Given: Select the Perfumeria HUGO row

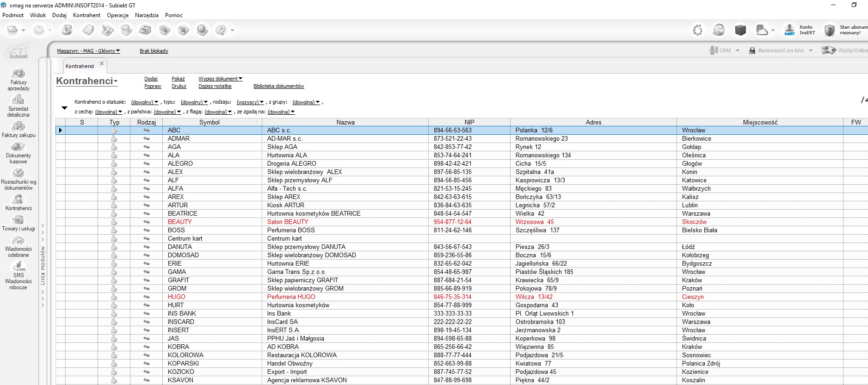Looking at the screenshot, I should tap(462, 297).
